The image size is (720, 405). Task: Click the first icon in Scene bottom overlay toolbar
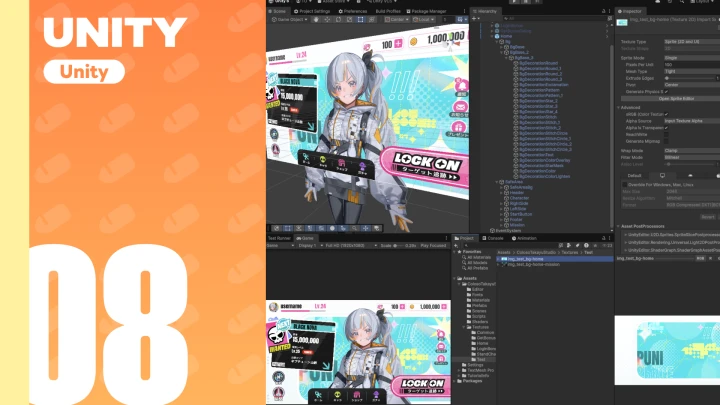[276, 228]
